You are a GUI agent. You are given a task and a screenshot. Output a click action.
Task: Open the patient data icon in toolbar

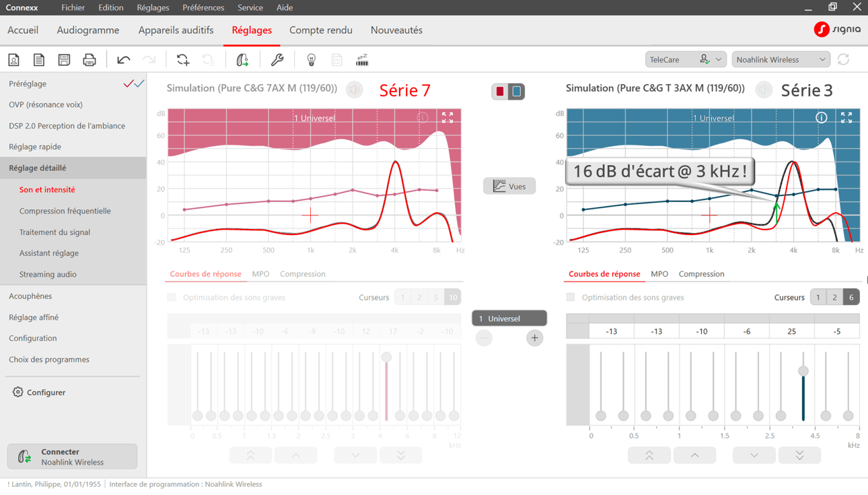(x=13, y=60)
